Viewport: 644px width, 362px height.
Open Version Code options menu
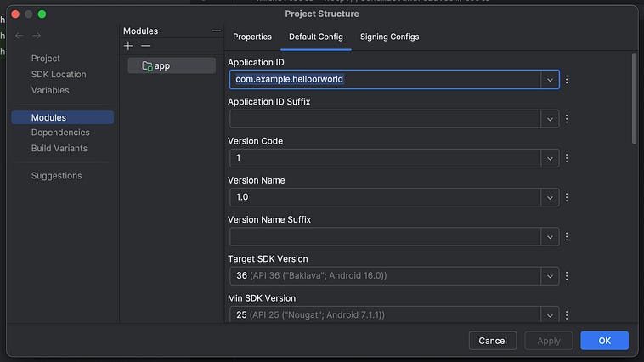(567, 158)
